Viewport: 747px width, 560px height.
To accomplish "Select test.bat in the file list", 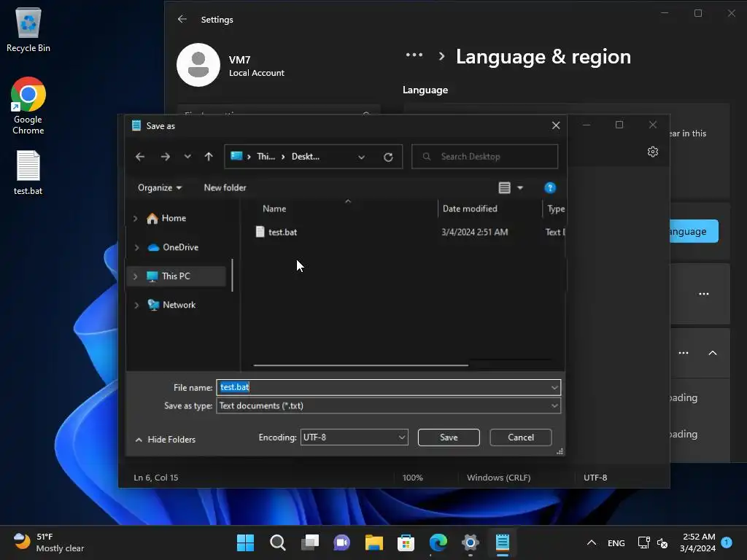I will coord(282,232).
